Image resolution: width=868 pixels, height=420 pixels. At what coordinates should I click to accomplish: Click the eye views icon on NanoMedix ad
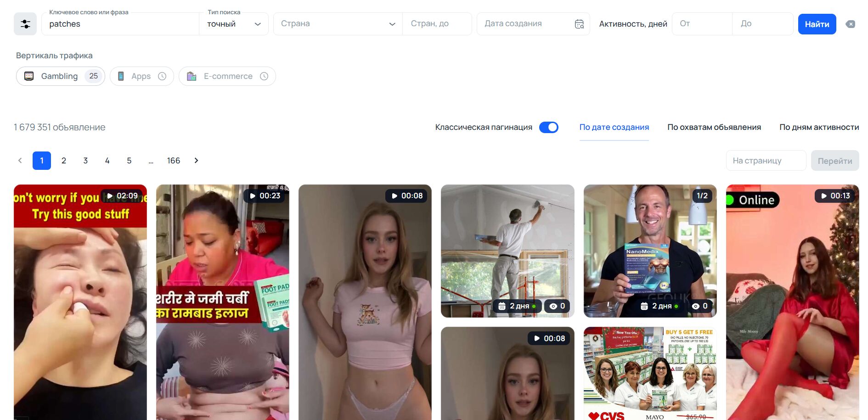pos(696,306)
